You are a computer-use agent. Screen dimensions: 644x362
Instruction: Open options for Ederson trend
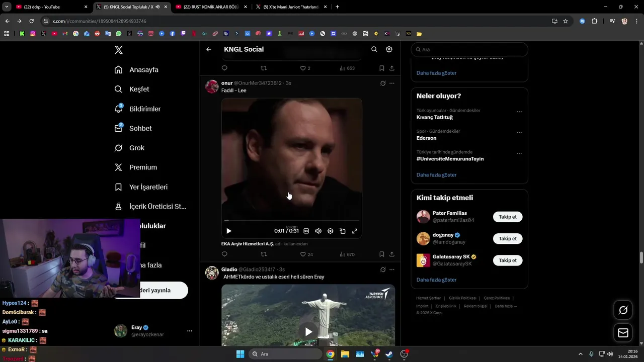(519, 132)
